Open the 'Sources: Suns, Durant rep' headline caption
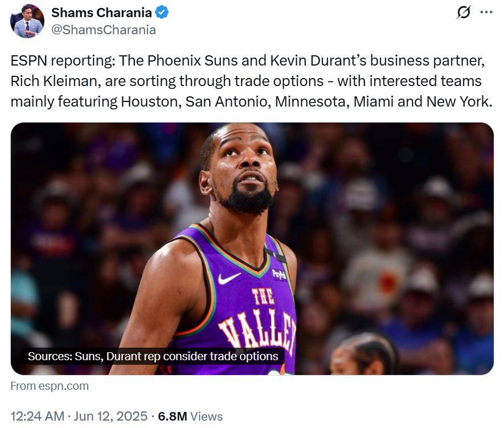 (153, 356)
